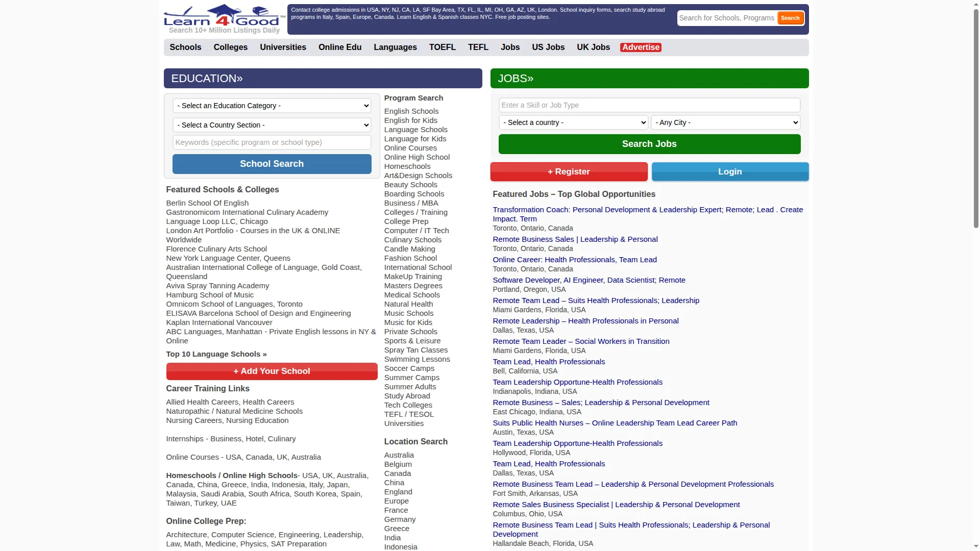The height and width of the screenshot is (551, 980).
Task: Click the green Search Jobs button
Action: click(649, 144)
